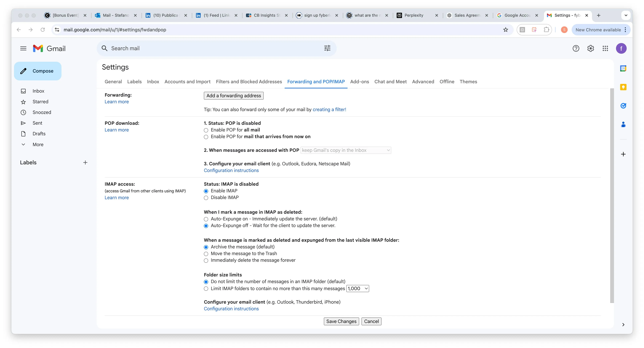Open the Advanced settings tab
644x348 pixels.
(423, 82)
